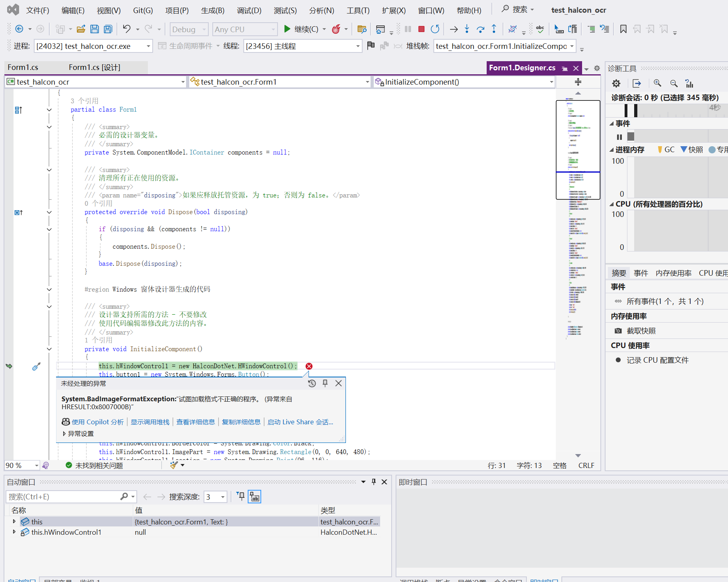This screenshot has height=582, width=728.
Task: Click the 显示调用堆栈 link
Action: point(150,422)
